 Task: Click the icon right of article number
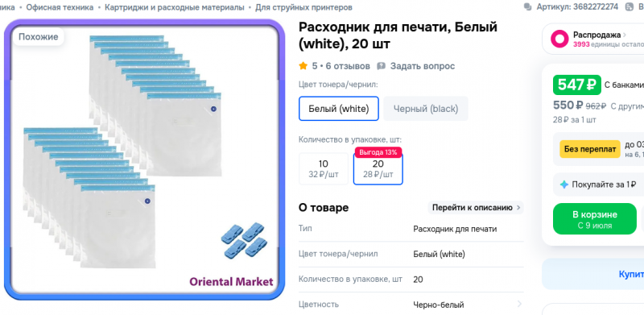tap(630, 7)
